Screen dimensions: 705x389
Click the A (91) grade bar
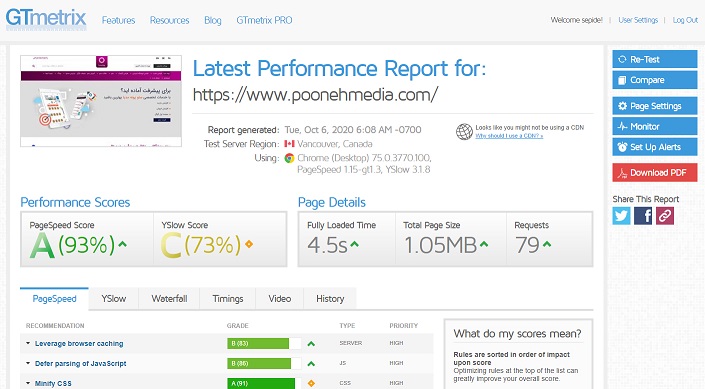(264, 383)
